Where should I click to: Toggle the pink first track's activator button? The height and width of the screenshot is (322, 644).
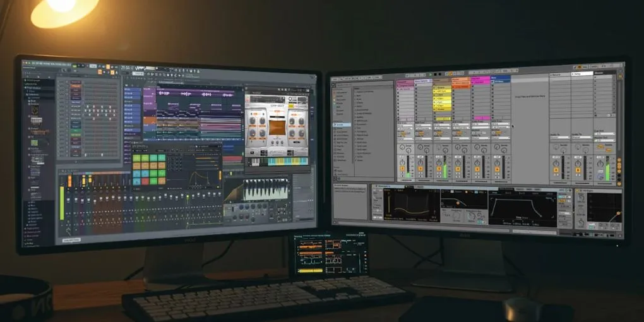coord(402,169)
